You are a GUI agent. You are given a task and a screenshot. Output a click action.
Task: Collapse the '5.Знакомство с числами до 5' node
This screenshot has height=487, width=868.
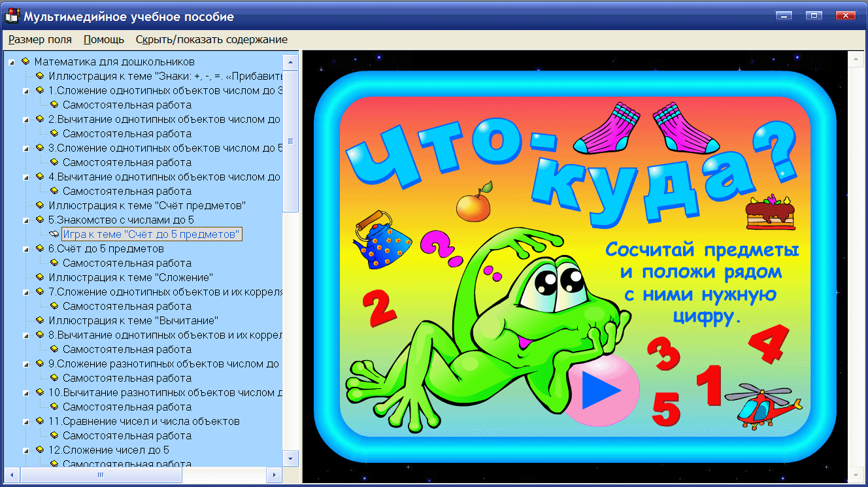pyautogui.click(x=26, y=220)
